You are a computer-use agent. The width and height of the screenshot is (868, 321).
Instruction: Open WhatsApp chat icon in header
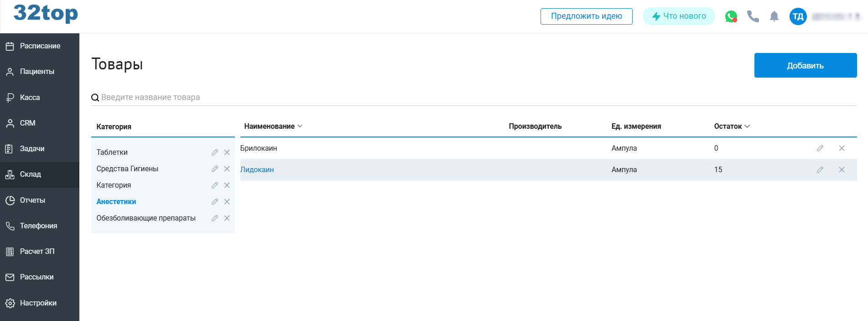click(x=731, y=17)
